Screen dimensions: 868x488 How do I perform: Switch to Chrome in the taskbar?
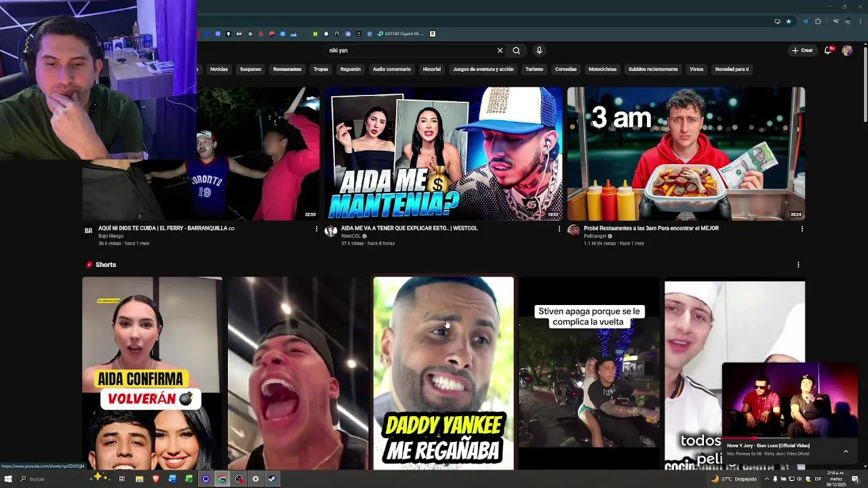click(x=222, y=479)
